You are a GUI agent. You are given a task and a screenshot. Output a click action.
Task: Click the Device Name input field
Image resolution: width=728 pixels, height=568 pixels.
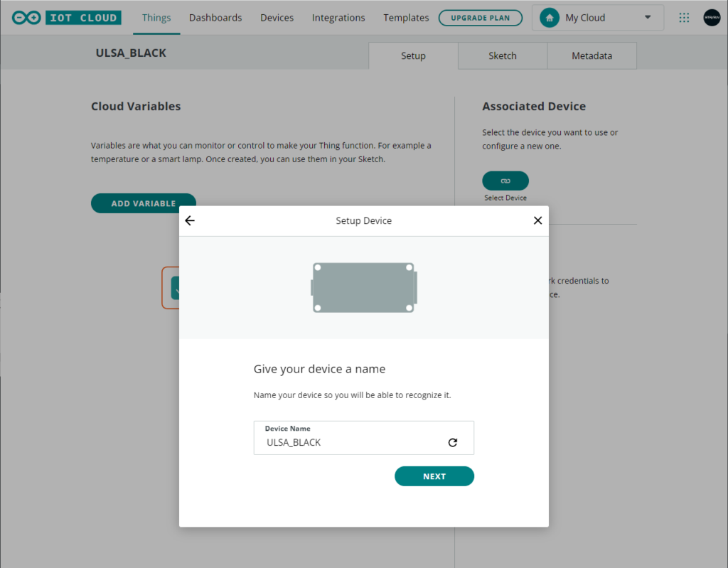point(352,442)
